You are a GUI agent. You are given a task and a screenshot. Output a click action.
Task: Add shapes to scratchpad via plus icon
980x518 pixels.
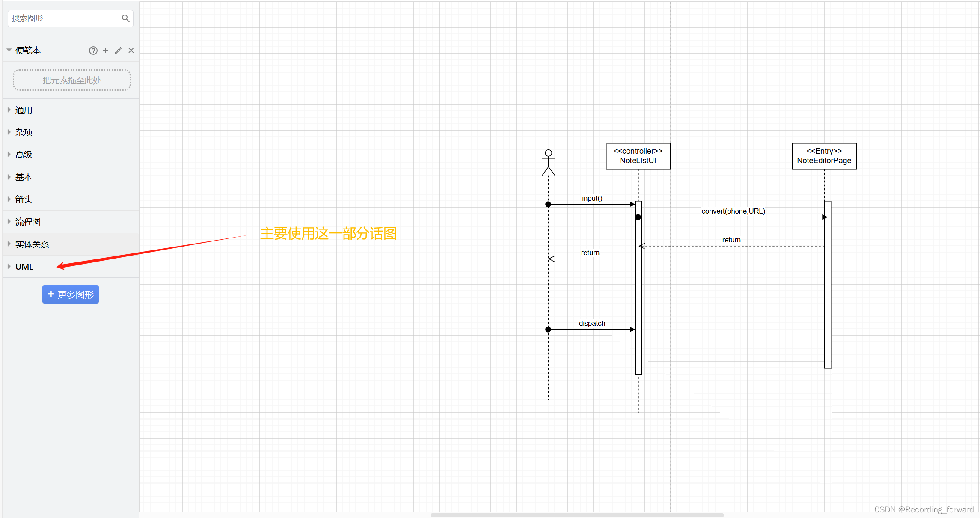105,50
